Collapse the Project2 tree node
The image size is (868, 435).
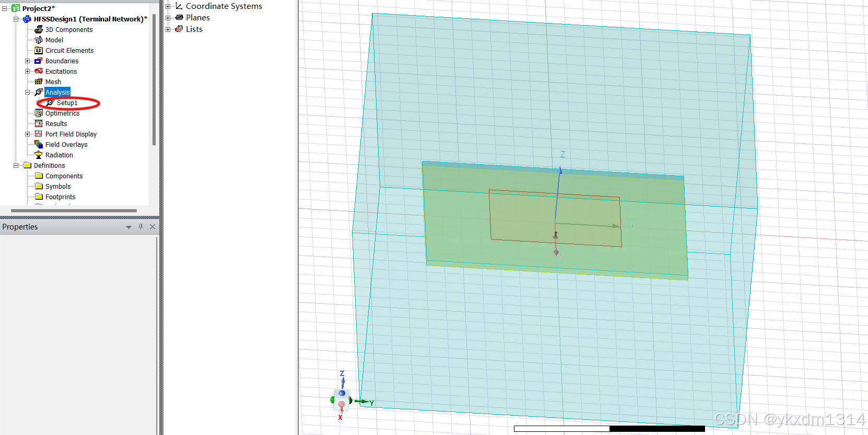4,8
